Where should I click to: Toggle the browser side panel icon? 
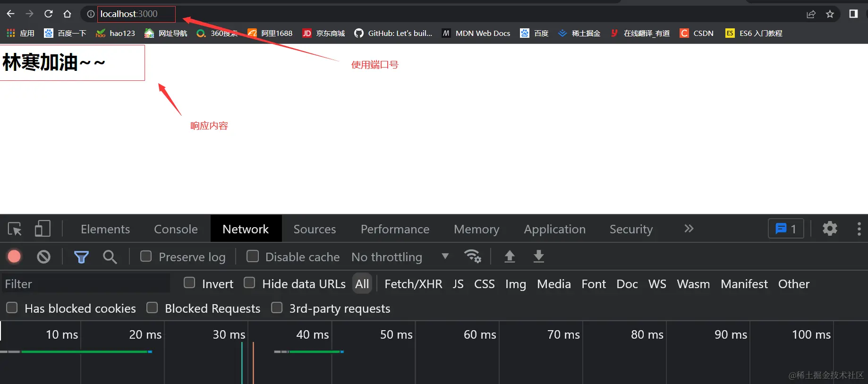[853, 14]
